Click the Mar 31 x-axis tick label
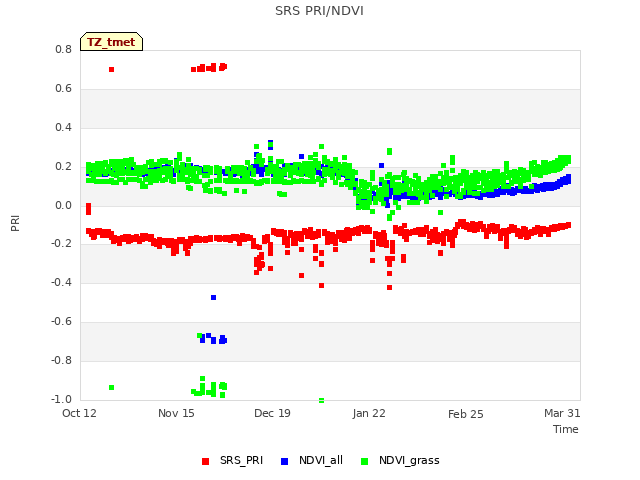Image resolution: width=640 pixels, height=480 pixels. 562,413
